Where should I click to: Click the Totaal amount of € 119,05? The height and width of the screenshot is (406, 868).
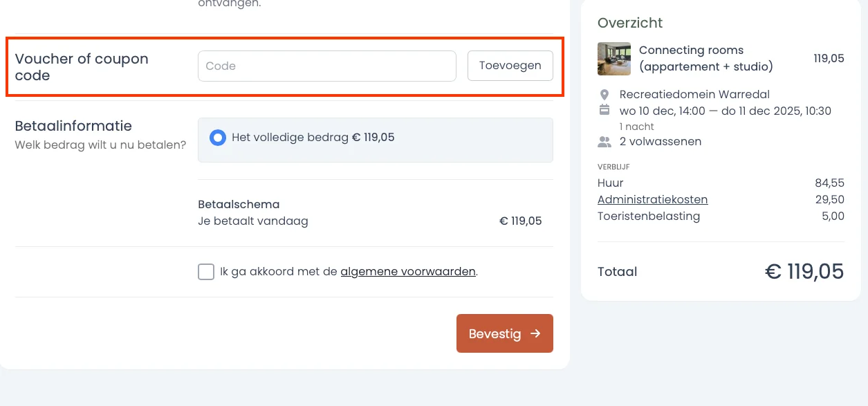tap(804, 271)
